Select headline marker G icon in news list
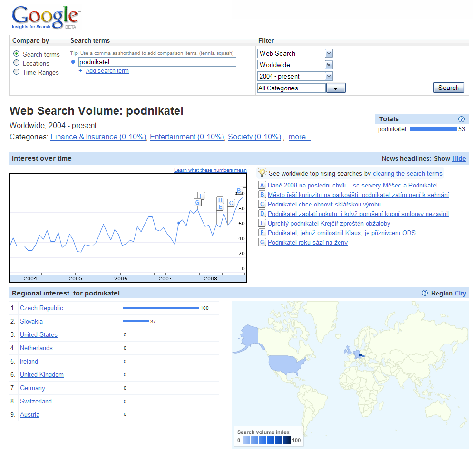This screenshot has height=452, width=476. coord(262,242)
